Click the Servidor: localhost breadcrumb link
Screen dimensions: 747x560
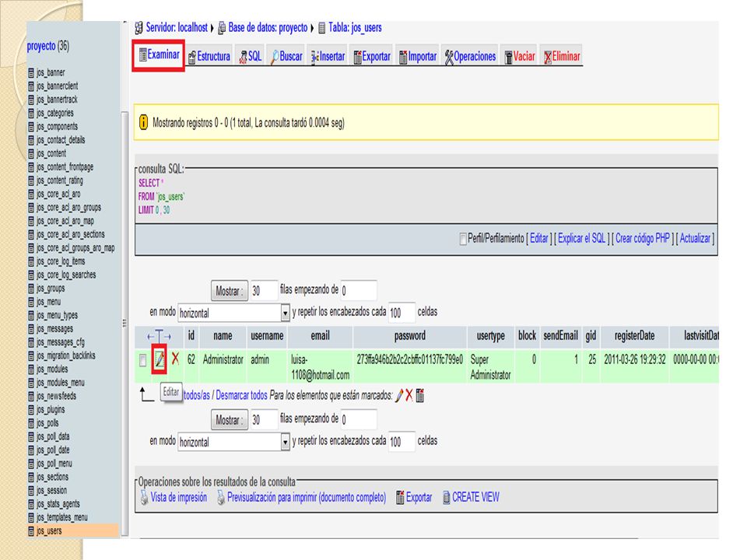(x=177, y=28)
